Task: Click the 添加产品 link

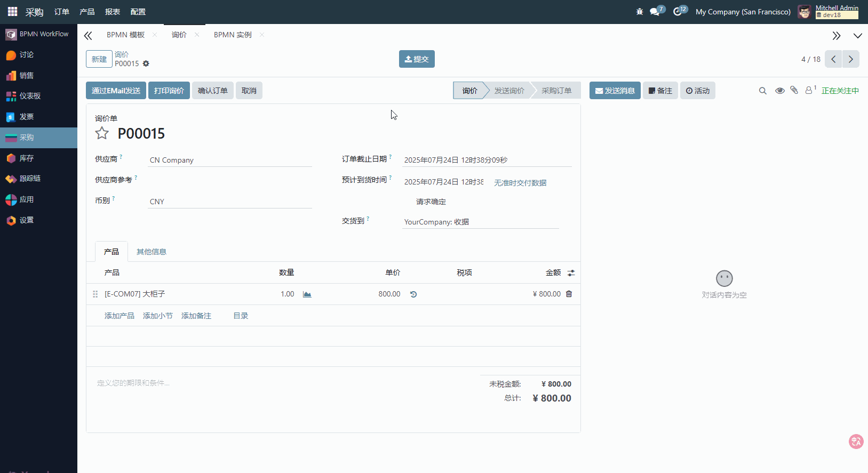Action: coord(120,316)
